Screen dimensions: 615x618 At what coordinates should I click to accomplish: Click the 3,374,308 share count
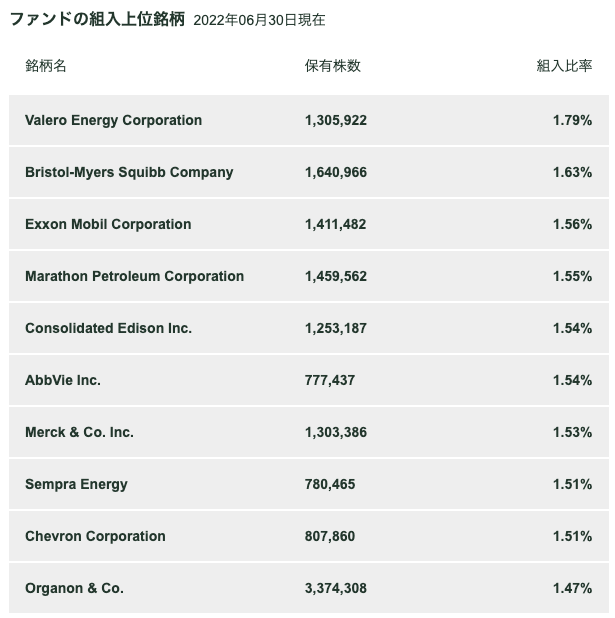336,588
